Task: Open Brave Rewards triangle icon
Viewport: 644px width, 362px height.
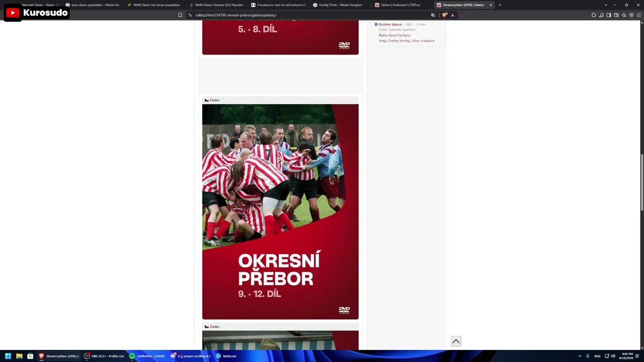Action: 452,15
